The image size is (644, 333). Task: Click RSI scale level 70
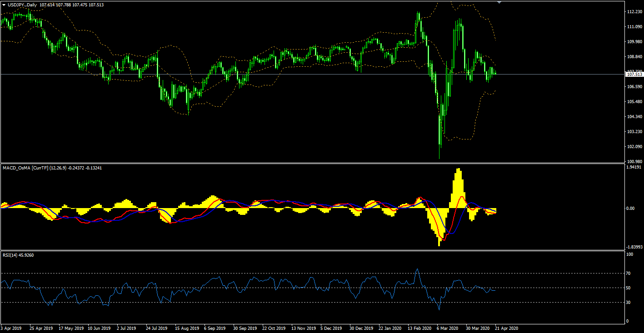(x=629, y=273)
